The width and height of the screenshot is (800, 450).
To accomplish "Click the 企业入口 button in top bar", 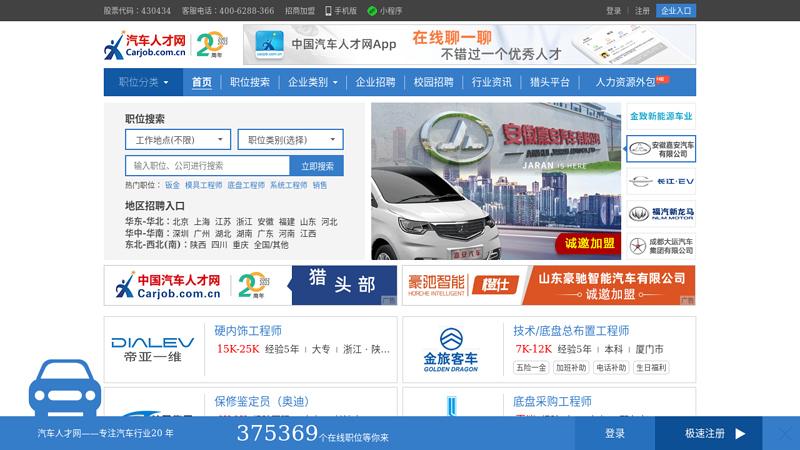I will tap(676, 11).
